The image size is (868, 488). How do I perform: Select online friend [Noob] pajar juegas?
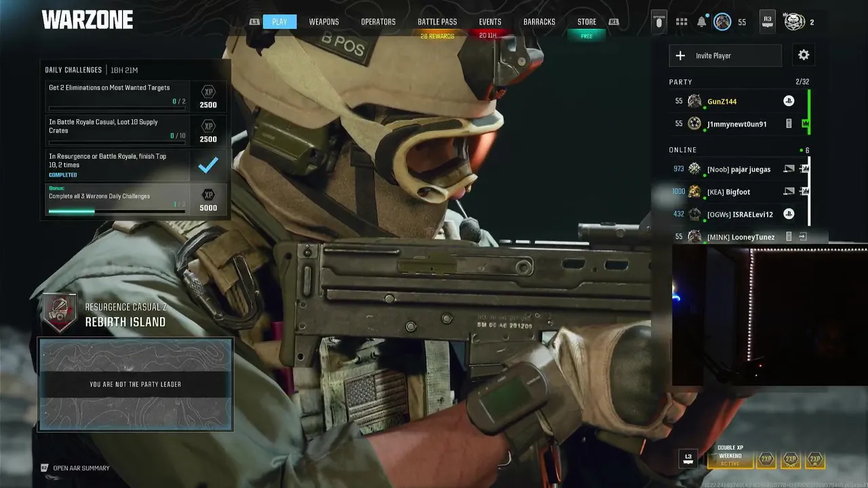(x=738, y=169)
